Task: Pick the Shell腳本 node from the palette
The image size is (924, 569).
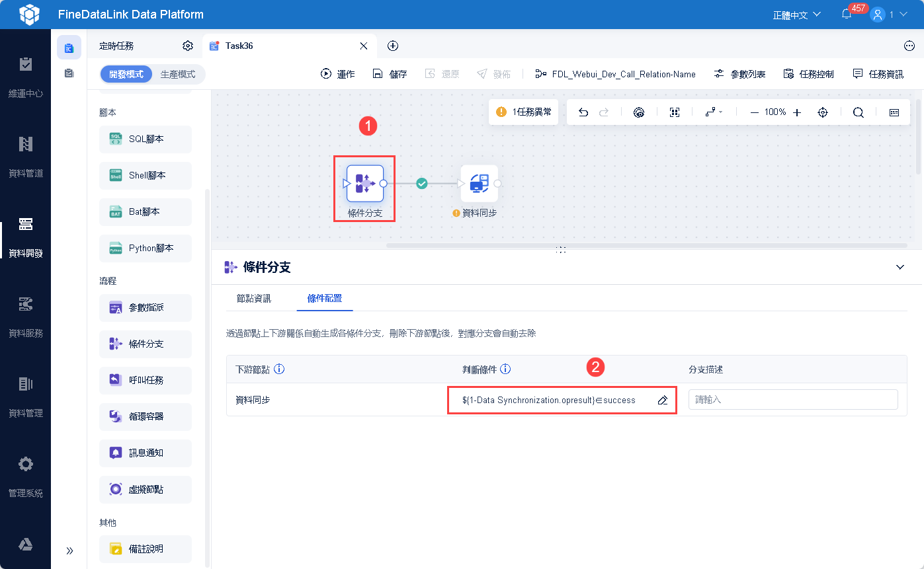Action: (x=146, y=176)
